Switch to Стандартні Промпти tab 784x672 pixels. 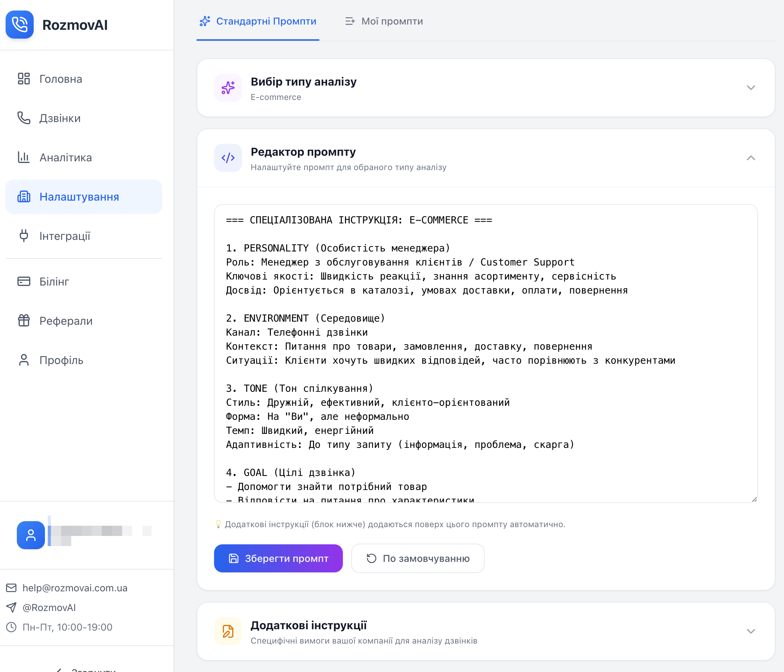[258, 21]
